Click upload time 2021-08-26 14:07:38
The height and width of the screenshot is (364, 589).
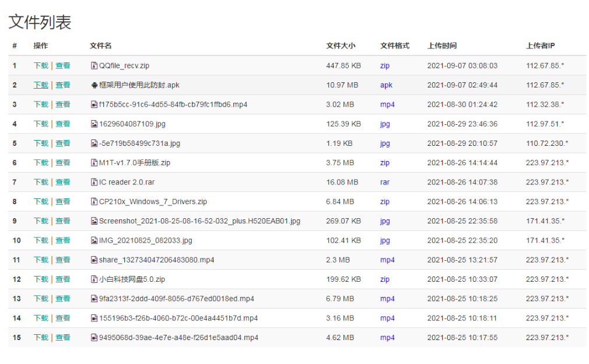(462, 182)
